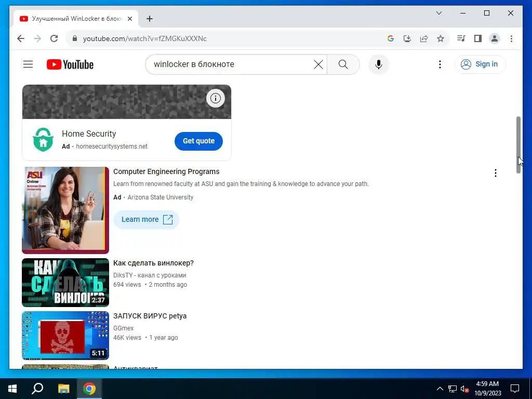The height and width of the screenshot is (399, 532).
Task: Open video Как сделать винлокер? title
Action: [153, 263]
